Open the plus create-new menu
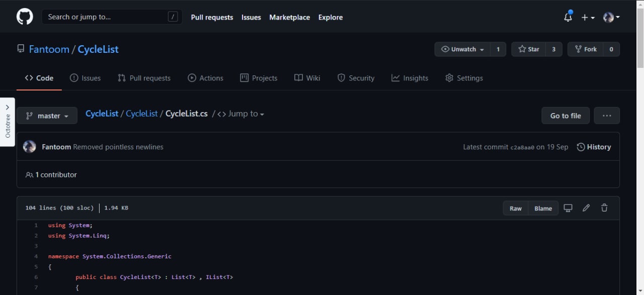Screen dimensions: 644x295 click(x=588, y=17)
